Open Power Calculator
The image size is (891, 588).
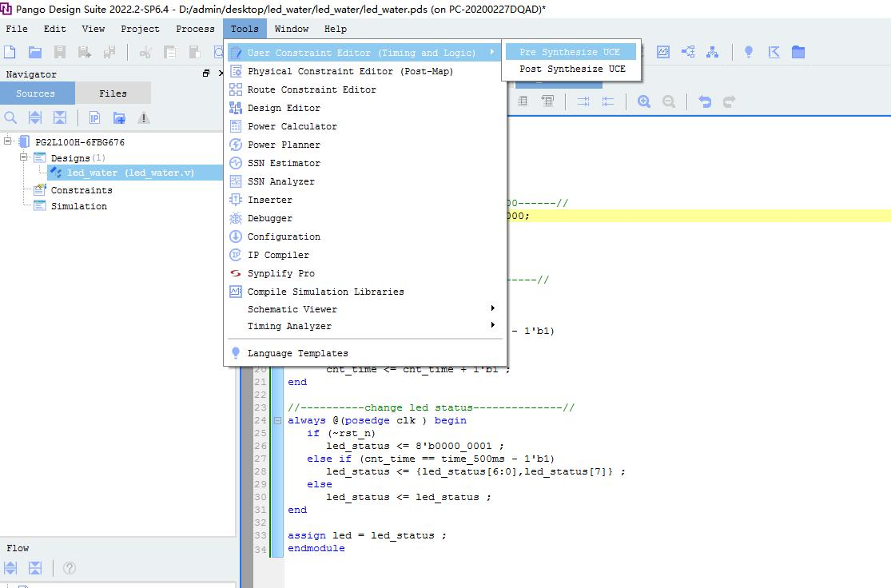click(x=364, y=126)
